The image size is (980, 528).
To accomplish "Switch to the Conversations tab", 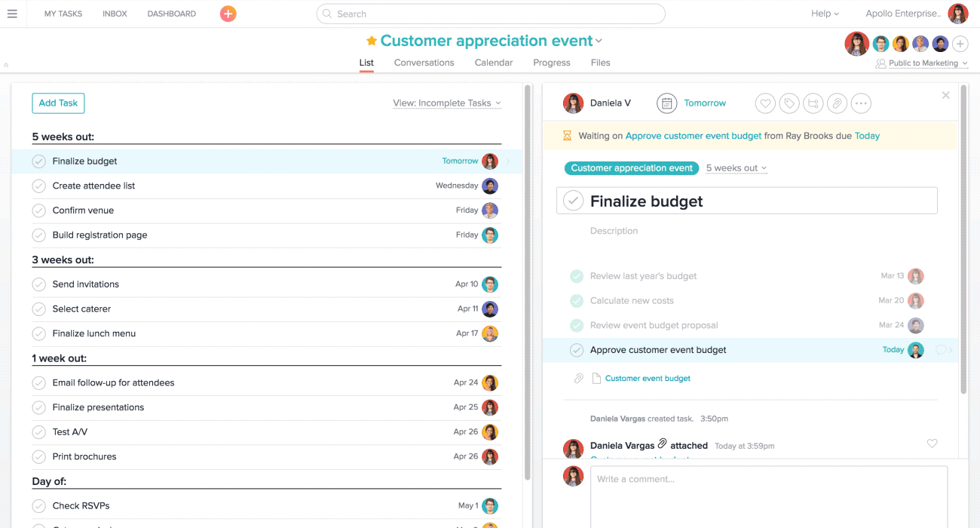I will coord(424,63).
